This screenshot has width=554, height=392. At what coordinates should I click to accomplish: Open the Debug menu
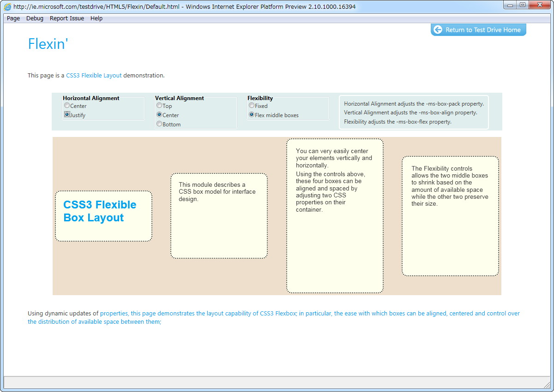[35, 18]
